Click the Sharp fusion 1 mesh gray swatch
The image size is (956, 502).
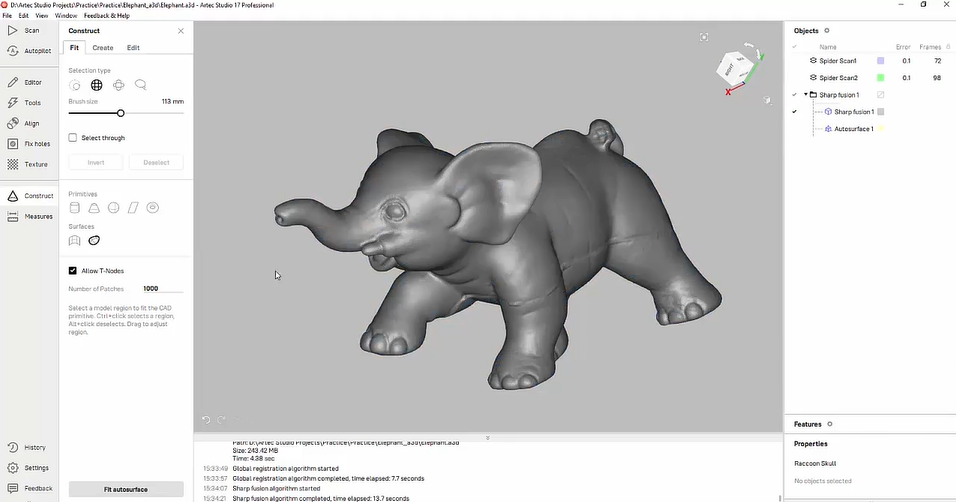point(880,112)
